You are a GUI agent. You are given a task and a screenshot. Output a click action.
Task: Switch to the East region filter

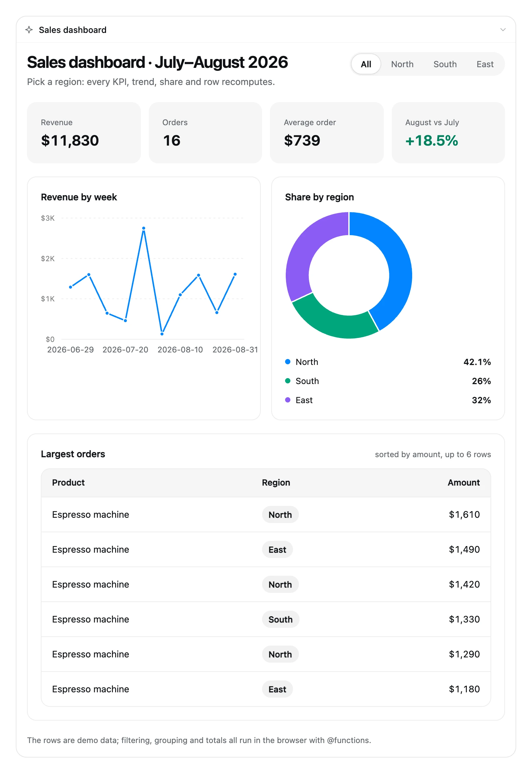coord(485,64)
